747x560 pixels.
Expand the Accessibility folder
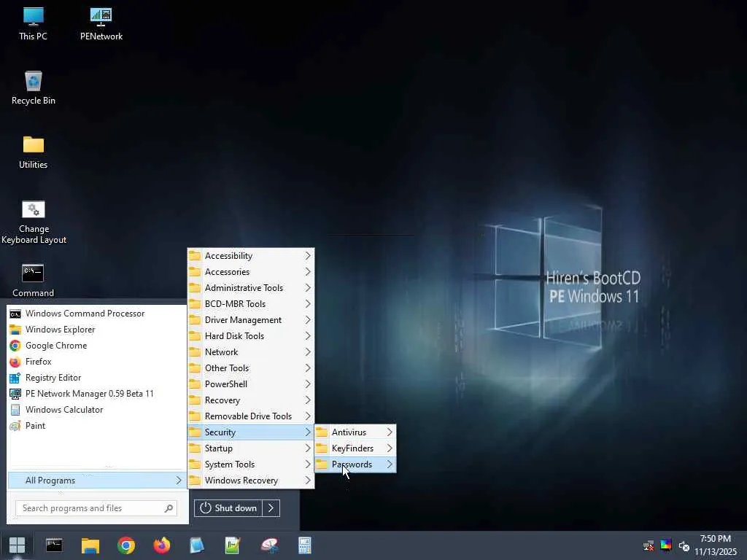coord(251,256)
